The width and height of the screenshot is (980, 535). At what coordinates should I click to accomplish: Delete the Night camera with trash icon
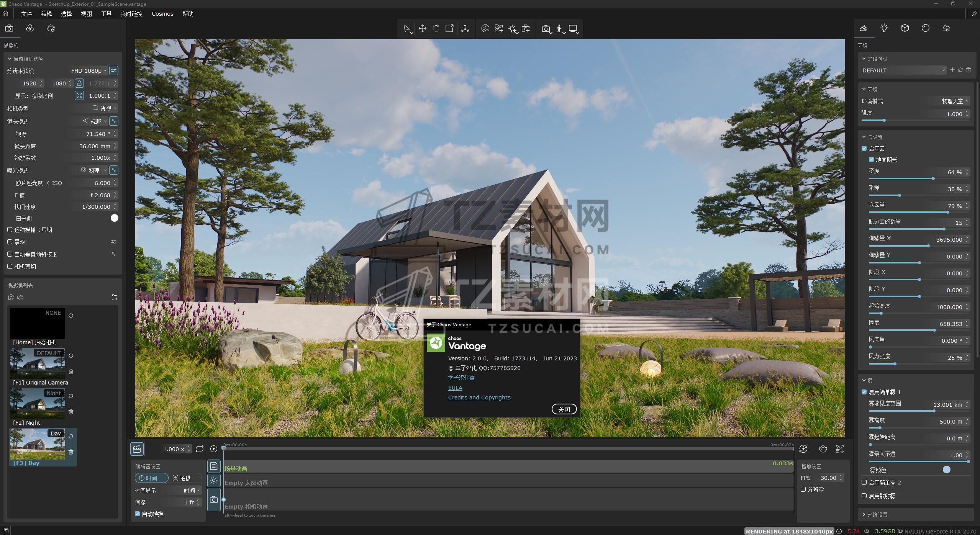pos(71,412)
